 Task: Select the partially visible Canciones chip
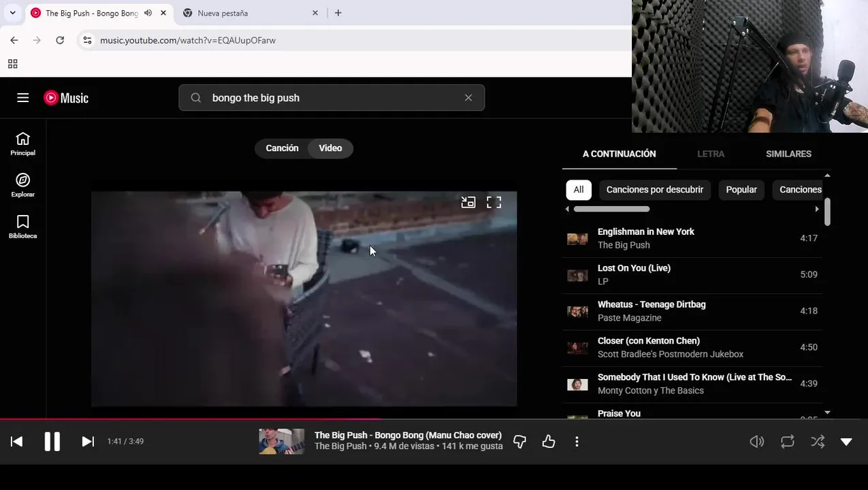[x=798, y=190]
